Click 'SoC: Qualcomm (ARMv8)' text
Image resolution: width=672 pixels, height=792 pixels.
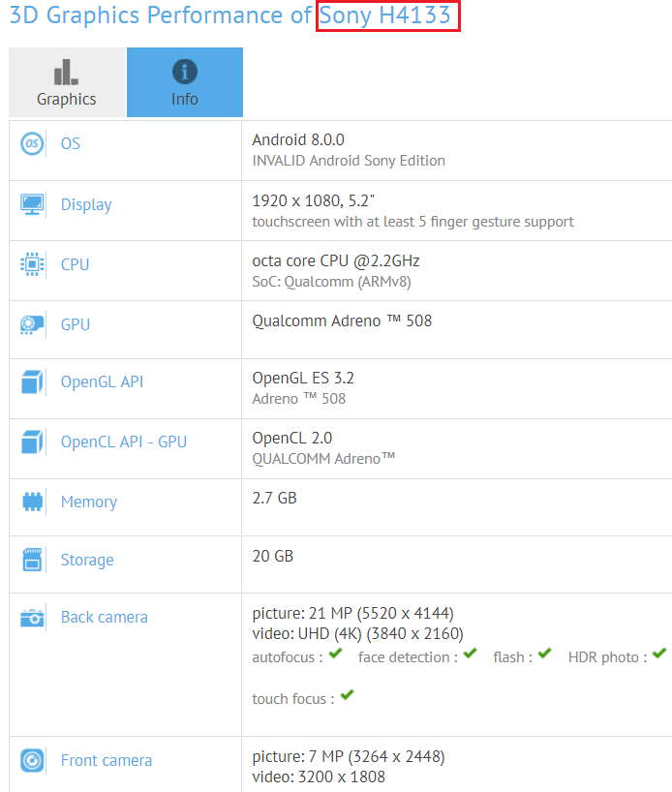[x=331, y=282]
